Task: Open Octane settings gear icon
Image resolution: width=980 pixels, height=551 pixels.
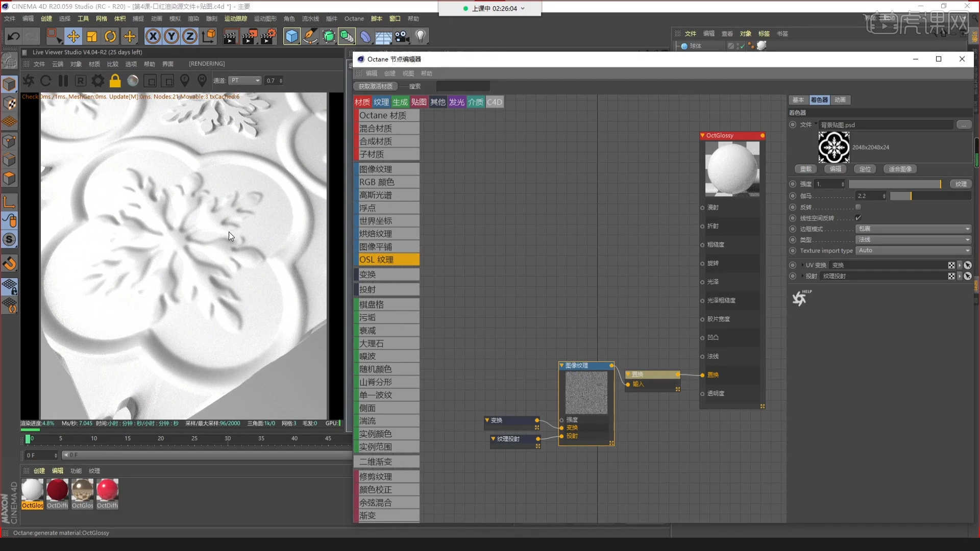Action: (x=97, y=81)
